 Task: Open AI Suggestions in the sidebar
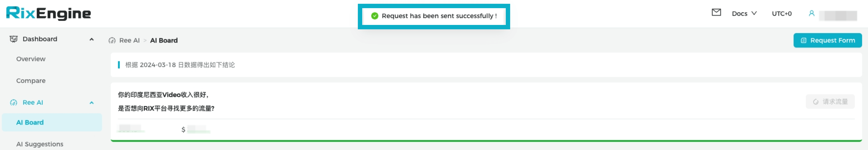[40, 144]
